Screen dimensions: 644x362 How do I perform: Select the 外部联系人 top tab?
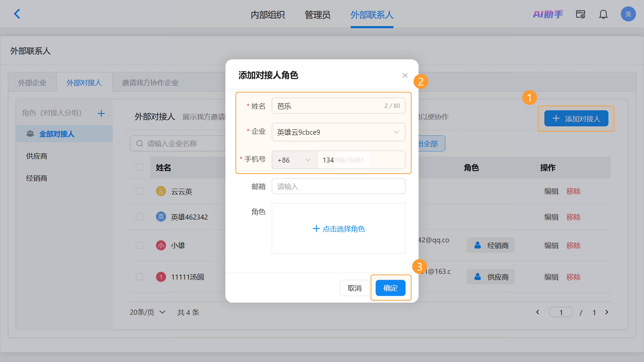click(372, 15)
